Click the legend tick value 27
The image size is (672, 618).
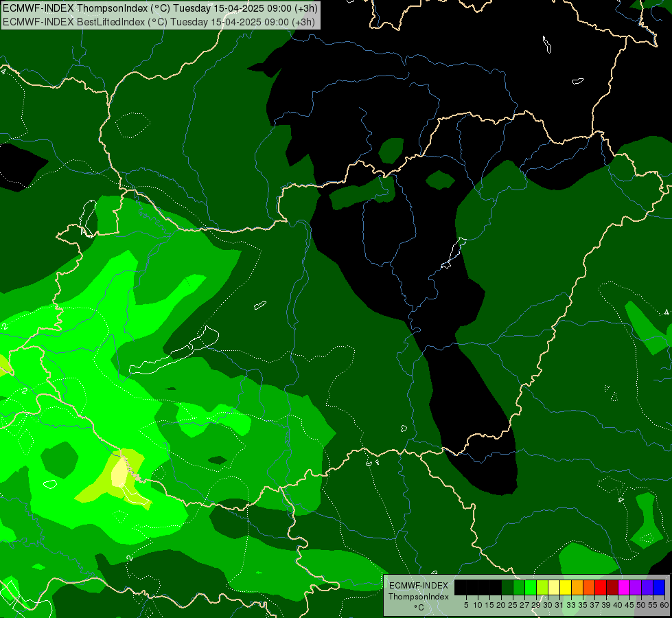[x=524, y=605]
